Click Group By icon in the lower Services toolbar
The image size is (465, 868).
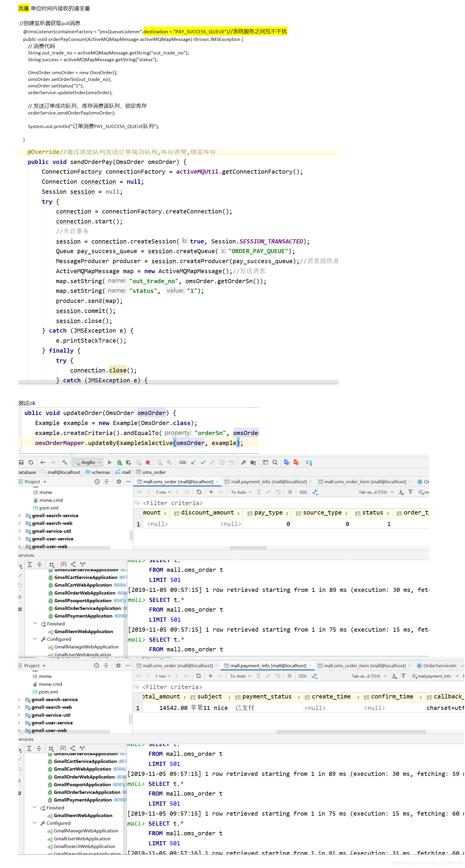[51, 748]
